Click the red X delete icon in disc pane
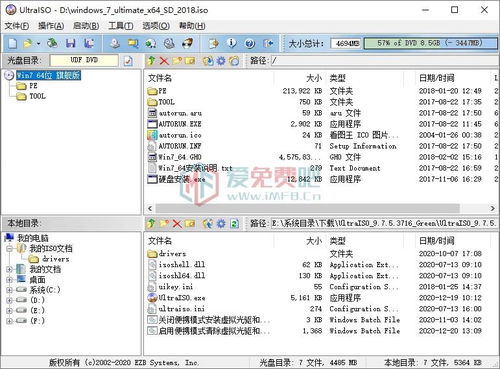 tap(164, 61)
